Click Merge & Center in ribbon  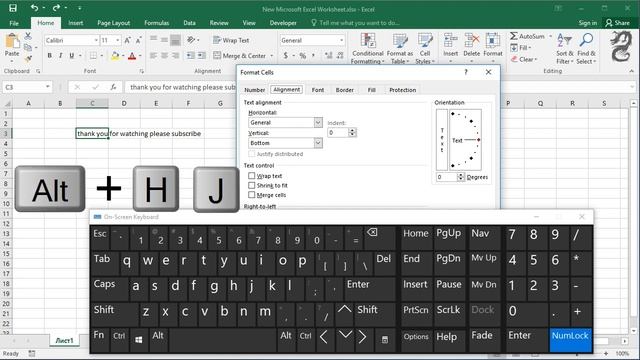point(239,56)
